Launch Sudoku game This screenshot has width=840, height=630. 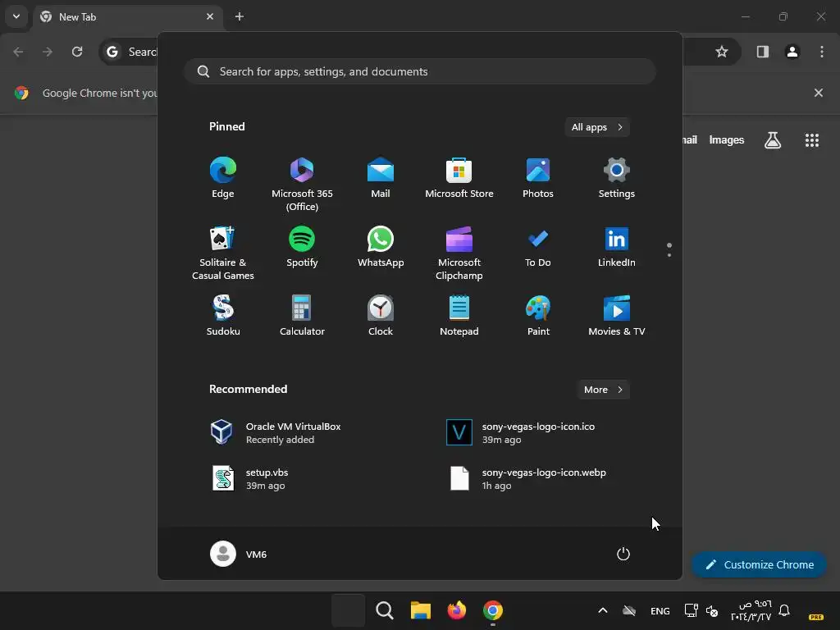tap(223, 316)
